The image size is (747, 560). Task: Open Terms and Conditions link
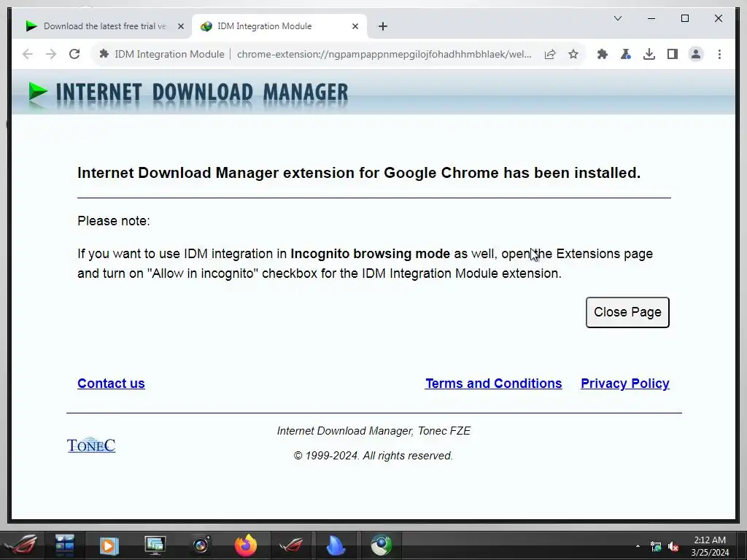[494, 384]
